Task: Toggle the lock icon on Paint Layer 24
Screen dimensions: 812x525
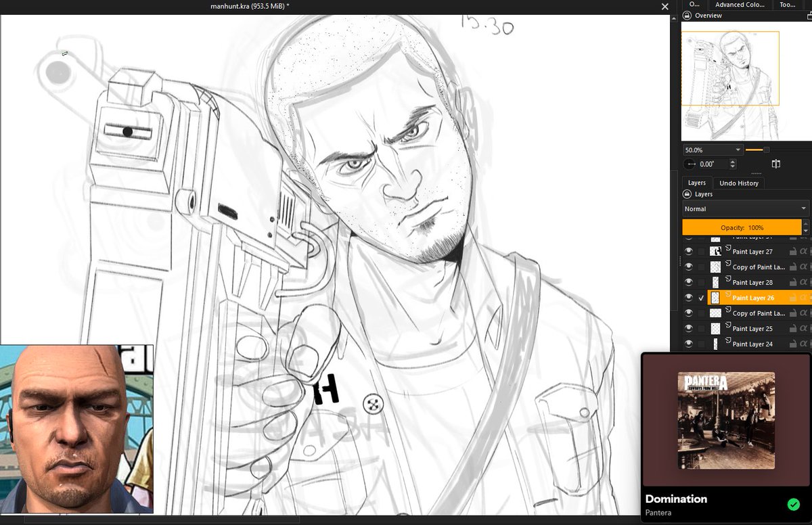Action: [794, 344]
